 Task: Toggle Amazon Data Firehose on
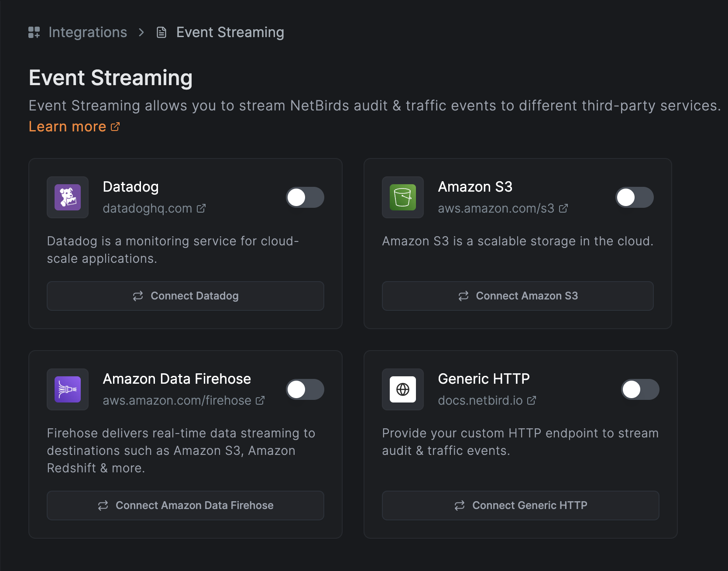point(305,389)
